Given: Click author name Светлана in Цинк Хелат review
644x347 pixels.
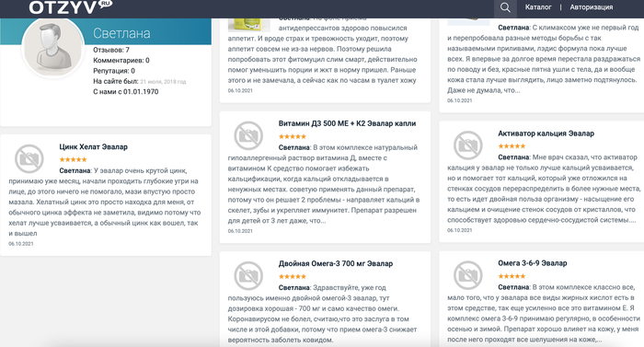Looking at the screenshot, I should 75,170.
